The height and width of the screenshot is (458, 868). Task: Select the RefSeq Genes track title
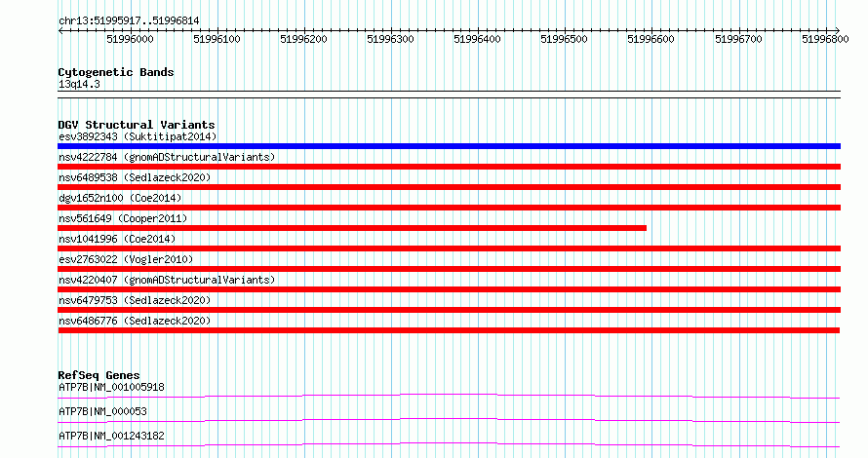click(x=99, y=375)
